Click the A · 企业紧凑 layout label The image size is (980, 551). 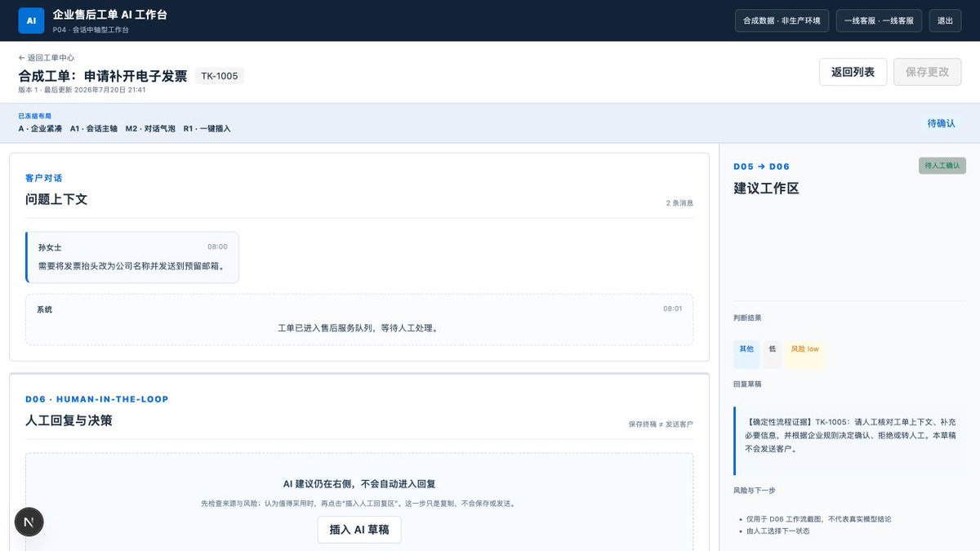[41, 129]
